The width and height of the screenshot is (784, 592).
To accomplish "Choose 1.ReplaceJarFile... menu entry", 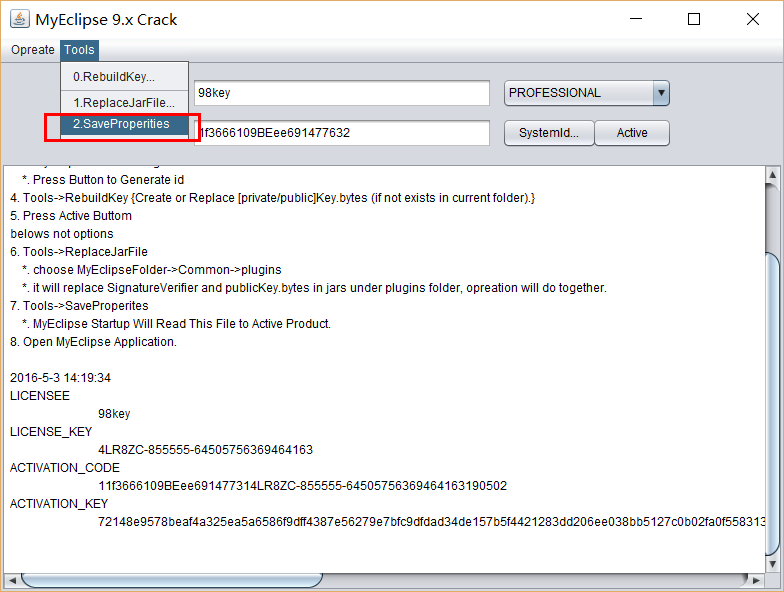I will (x=124, y=102).
